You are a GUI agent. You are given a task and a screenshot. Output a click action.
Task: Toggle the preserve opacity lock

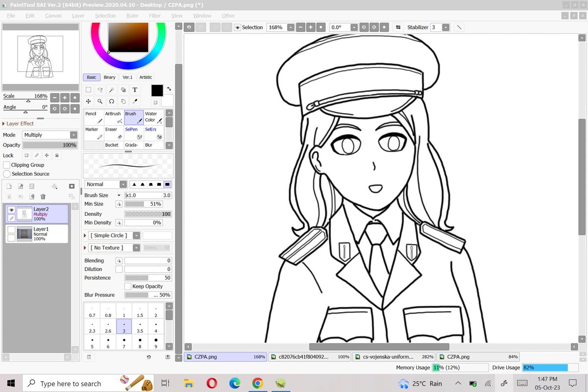27,156
